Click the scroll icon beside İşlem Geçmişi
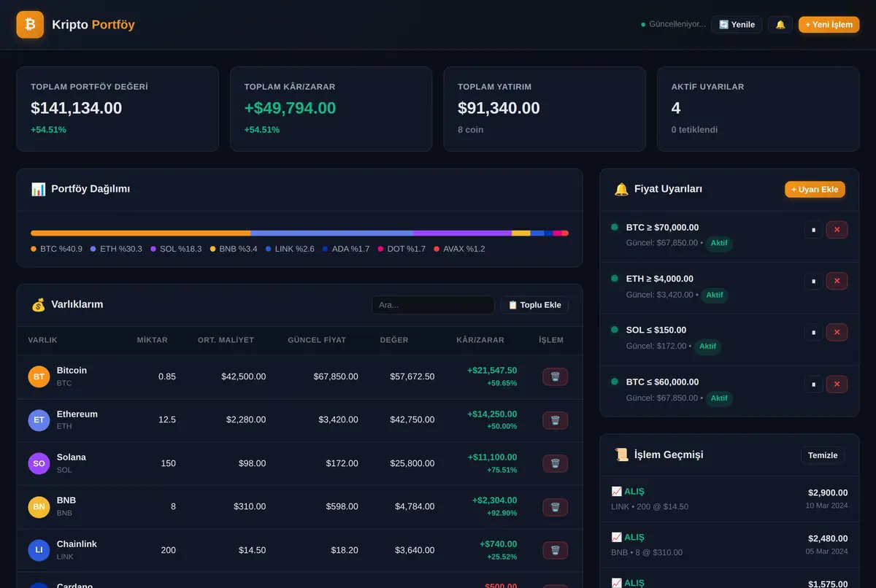This screenshot has height=588, width=876. click(621, 454)
